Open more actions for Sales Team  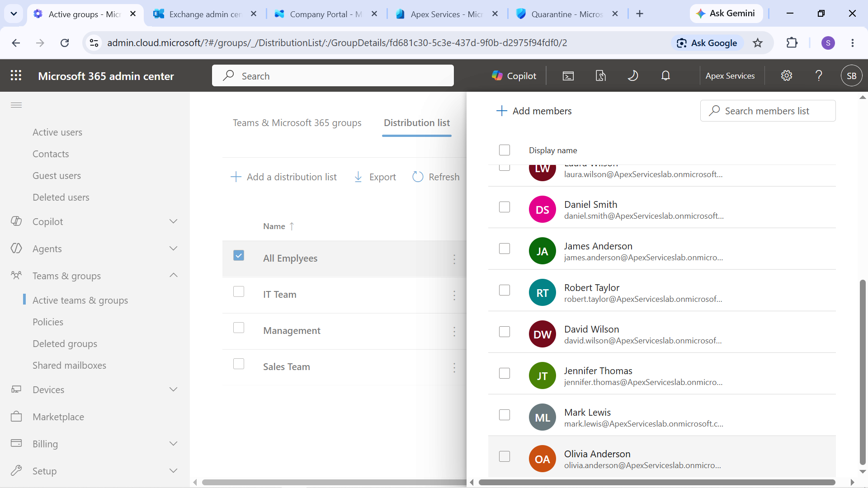454,367
